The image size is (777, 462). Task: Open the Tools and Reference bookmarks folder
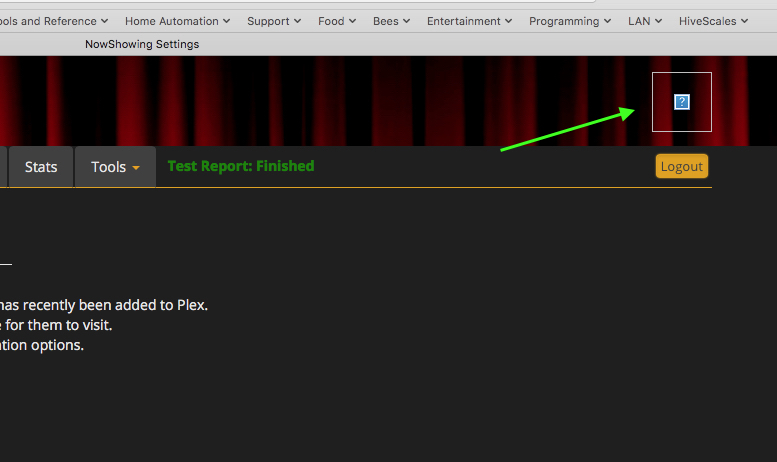pyautogui.click(x=54, y=21)
